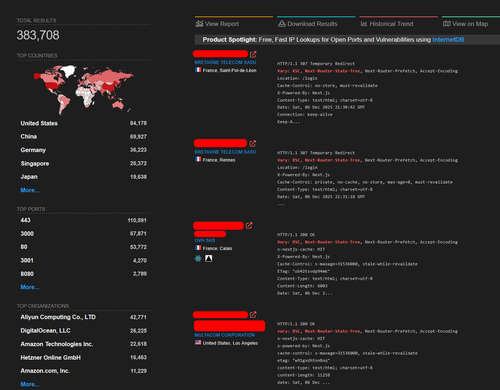Click the Download Results cloud icon
The height and width of the screenshot is (390, 500).
(x=282, y=24)
